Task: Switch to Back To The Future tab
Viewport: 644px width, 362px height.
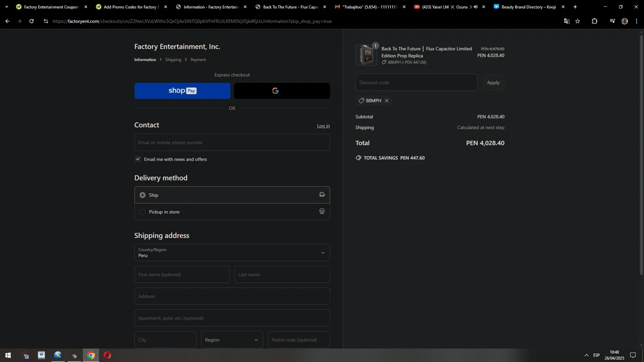Action: coord(289,7)
